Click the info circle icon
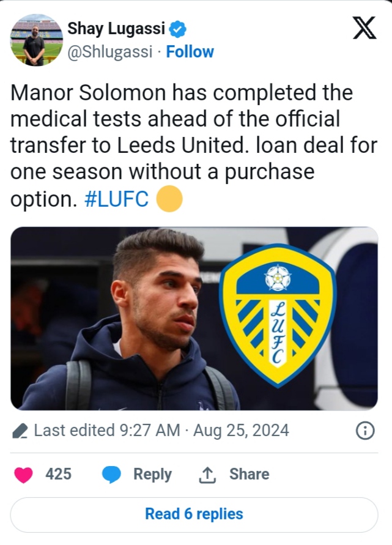The image size is (392, 545). click(365, 431)
